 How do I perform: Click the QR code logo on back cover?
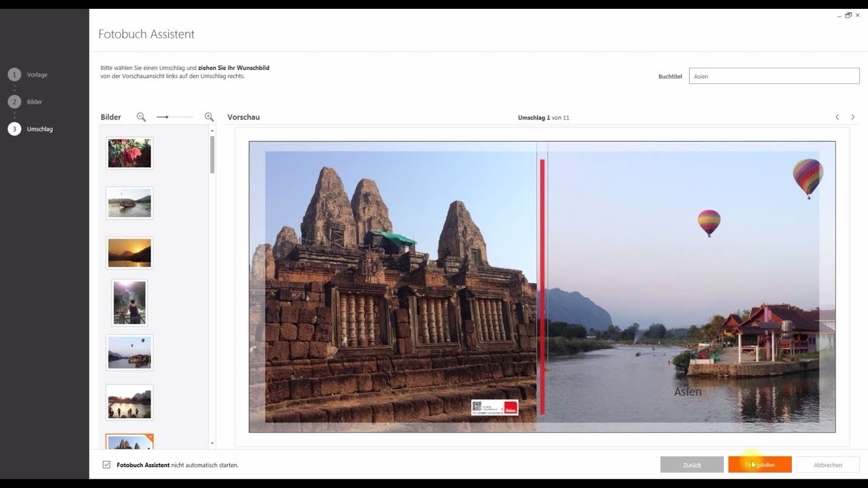coord(495,407)
